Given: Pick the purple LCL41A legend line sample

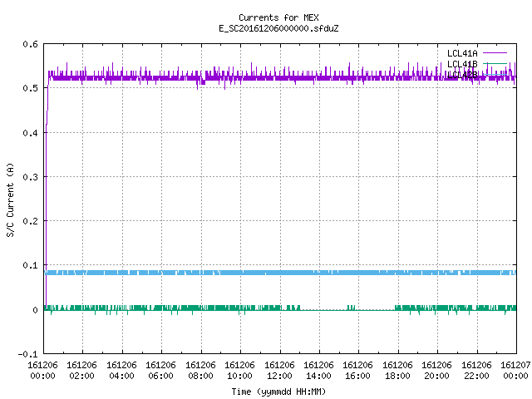Looking at the screenshot, I should (x=495, y=53).
